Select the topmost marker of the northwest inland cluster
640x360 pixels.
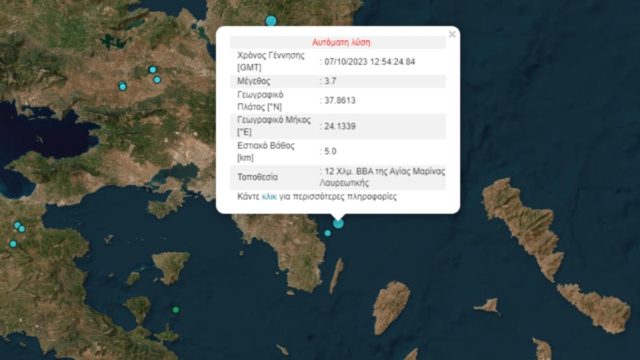pyautogui.click(x=152, y=70)
